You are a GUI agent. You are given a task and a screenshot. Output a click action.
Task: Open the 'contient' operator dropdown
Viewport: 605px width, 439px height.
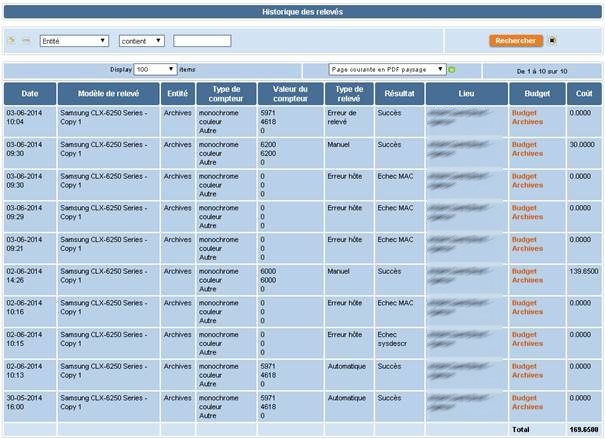(x=142, y=41)
